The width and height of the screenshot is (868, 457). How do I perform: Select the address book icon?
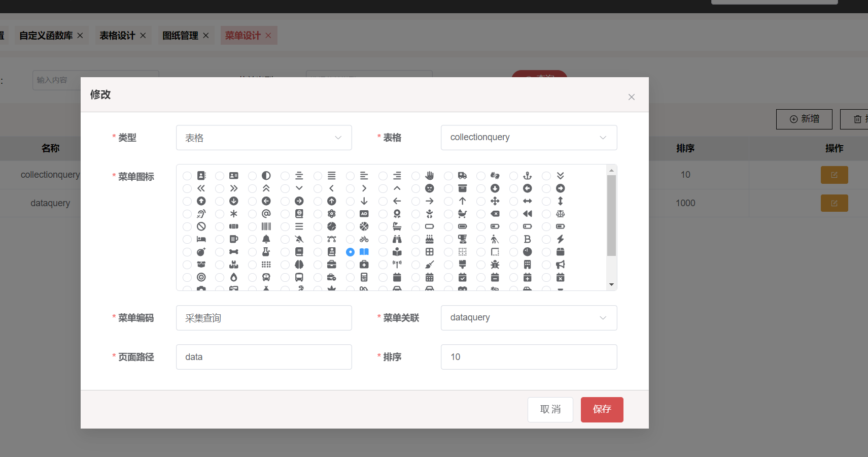coord(201,176)
